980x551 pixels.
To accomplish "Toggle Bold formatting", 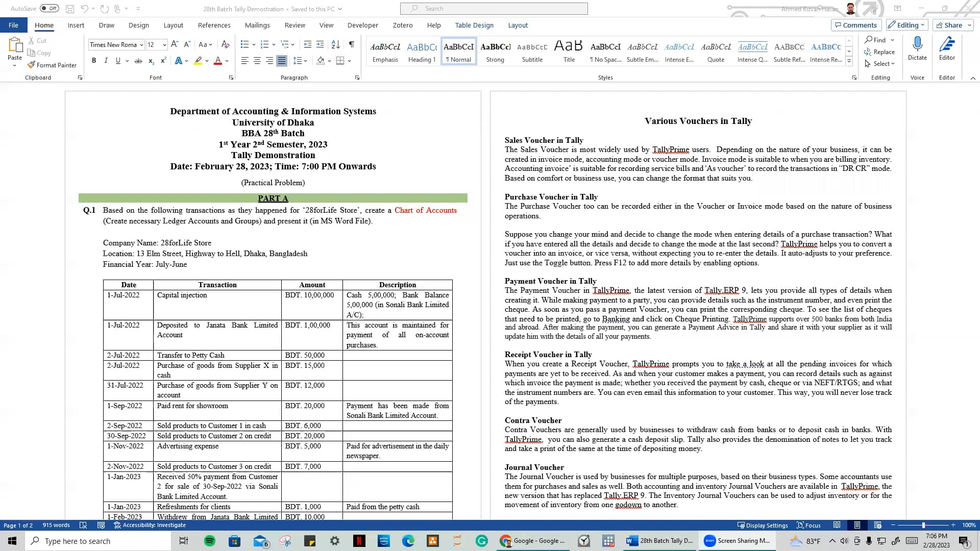I will (x=94, y=61).
